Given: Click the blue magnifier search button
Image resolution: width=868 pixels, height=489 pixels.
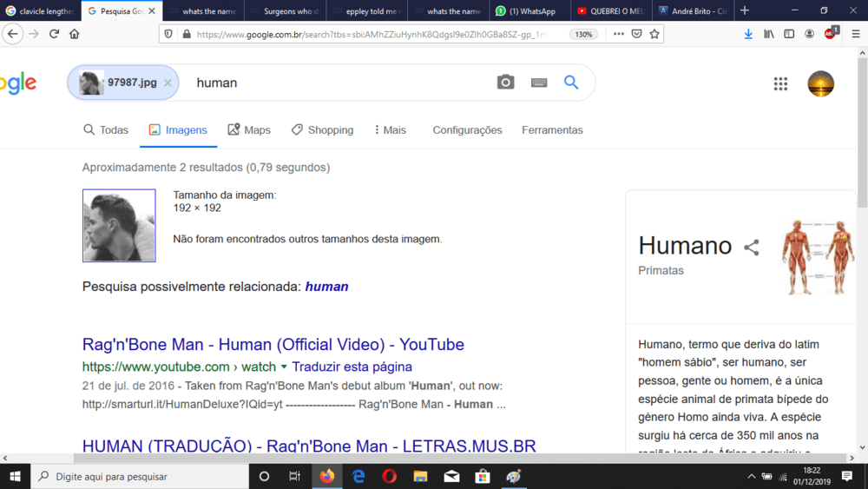Looking at the screenshot, I should coord(571,83).
